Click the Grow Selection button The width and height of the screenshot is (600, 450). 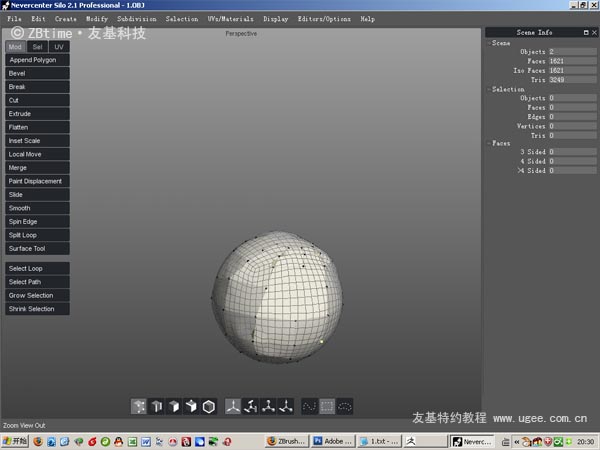pos(38,295)
